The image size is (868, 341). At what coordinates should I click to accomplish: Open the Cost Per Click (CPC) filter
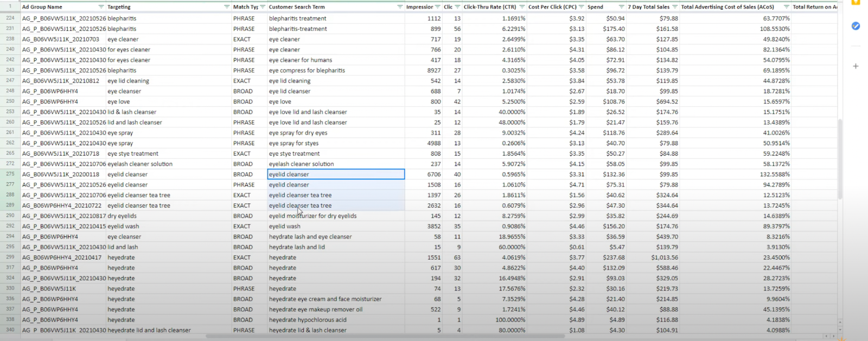pos(582,7)
